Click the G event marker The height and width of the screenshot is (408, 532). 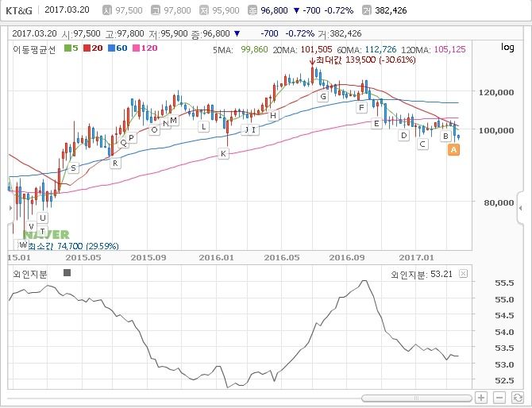click(323, 97)
